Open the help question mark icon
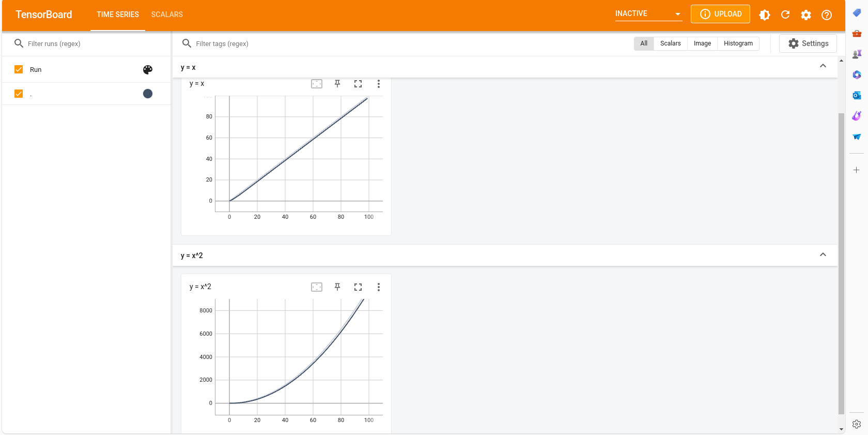Image resolution: width=868 pixels, height=435 pixels. tap(827, 15)
